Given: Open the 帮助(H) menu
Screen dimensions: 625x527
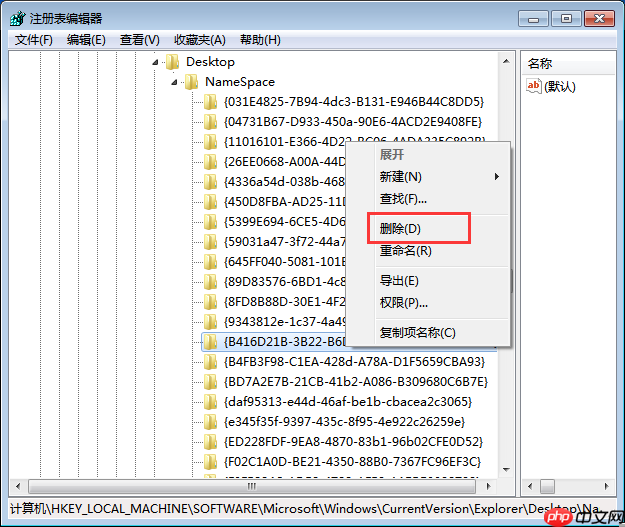Looking at the screenshot, I should pos(260,40).
